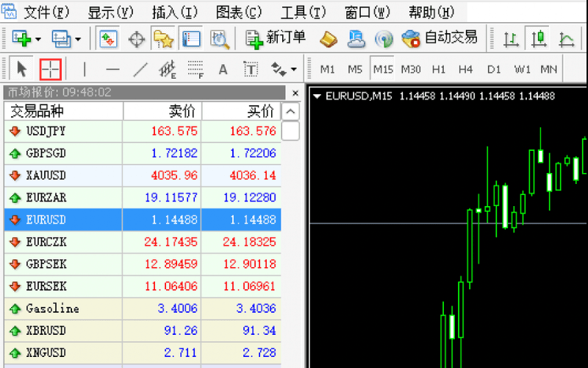
Task: Toggle the Terminal panel icon
Action: (x=191, y=38)
